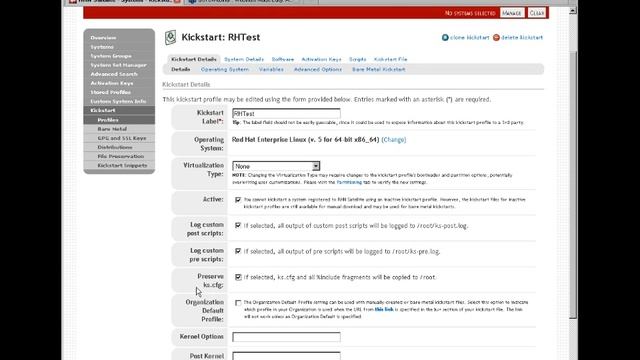
Task: Enable Organization Default Profile checkbox
Action: click(x=238, y=303)
